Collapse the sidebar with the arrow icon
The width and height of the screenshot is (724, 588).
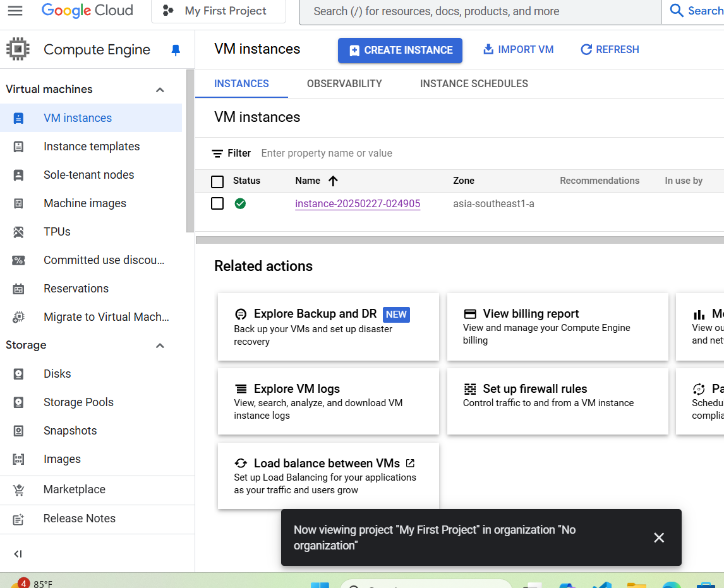point(18,554)
